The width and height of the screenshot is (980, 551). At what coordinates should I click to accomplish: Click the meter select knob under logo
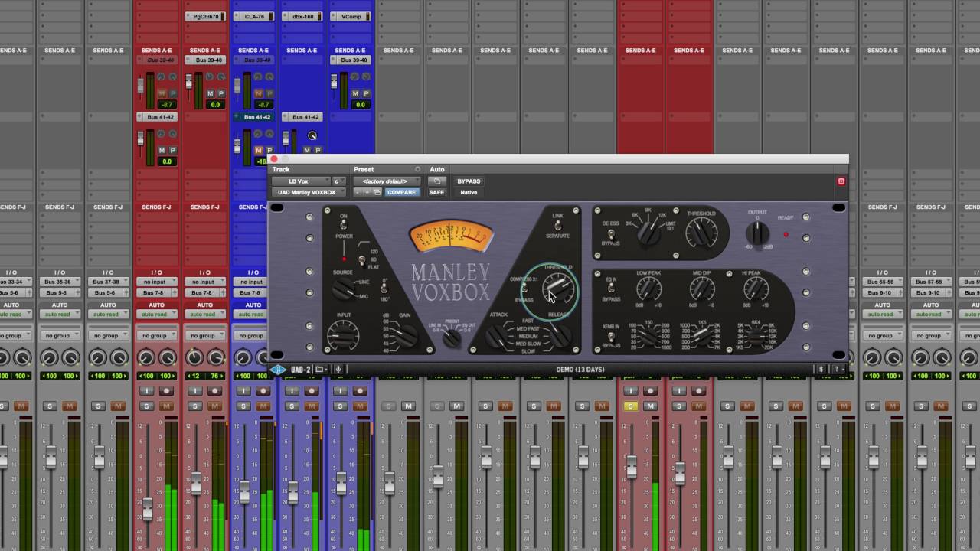point(452,337)
